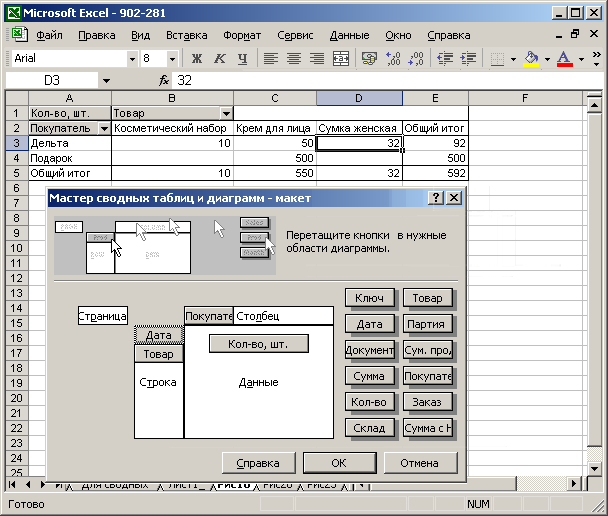Click the formula bar showing 32
Image resolution: width=608 pixels, height=516 pixels.
pos(386,81)
